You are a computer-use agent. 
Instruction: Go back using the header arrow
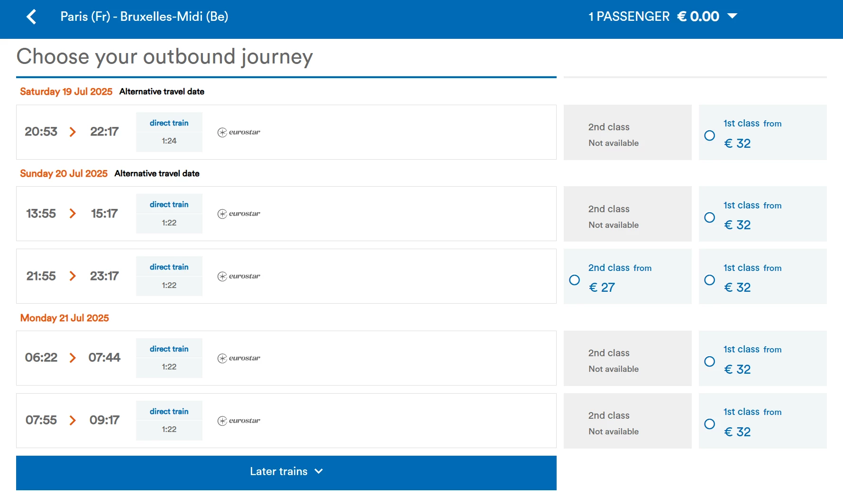click(31, 17)
